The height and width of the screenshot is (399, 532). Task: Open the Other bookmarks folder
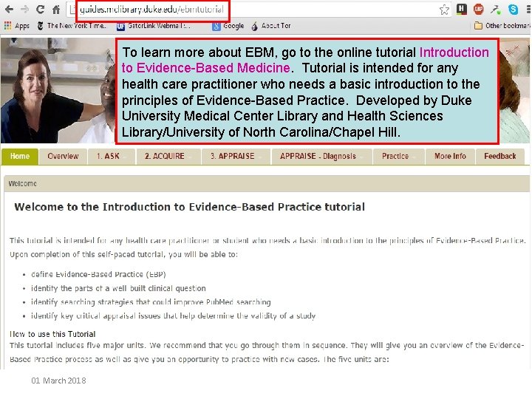[x=502, y=26]
